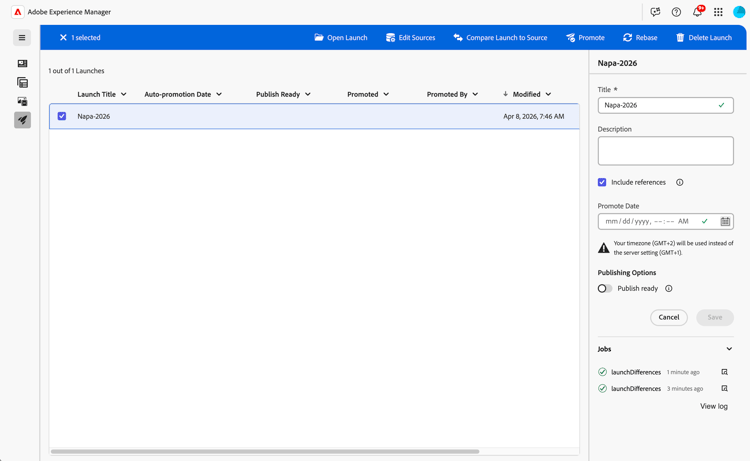This screenshot has height=461, width=750.
Task: Click Compare Launch to Source
Action: (x=500, y=37)
